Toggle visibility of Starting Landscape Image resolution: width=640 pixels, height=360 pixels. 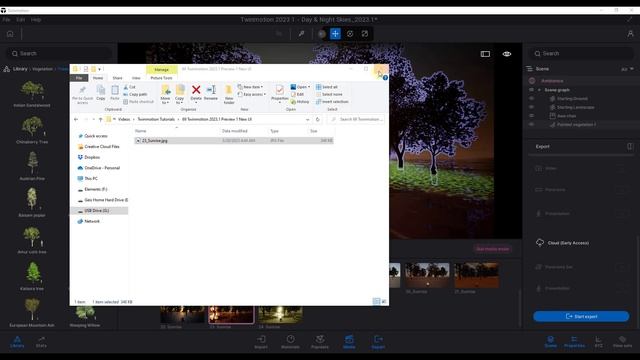[531, 107]
